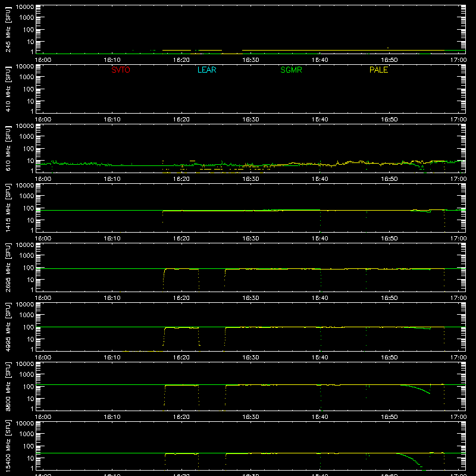
Task: Click the 17:00 tick under the 4995 MHz panel
Action: (458, 358)
